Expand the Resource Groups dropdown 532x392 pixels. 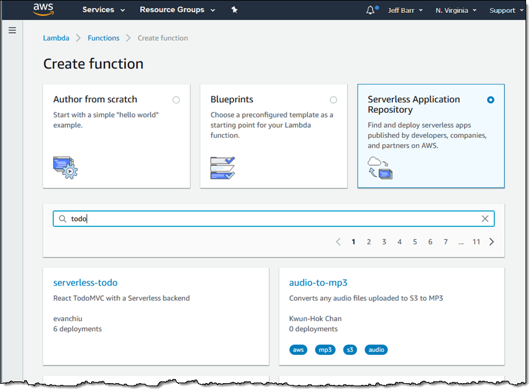click(x=177, y=10)
